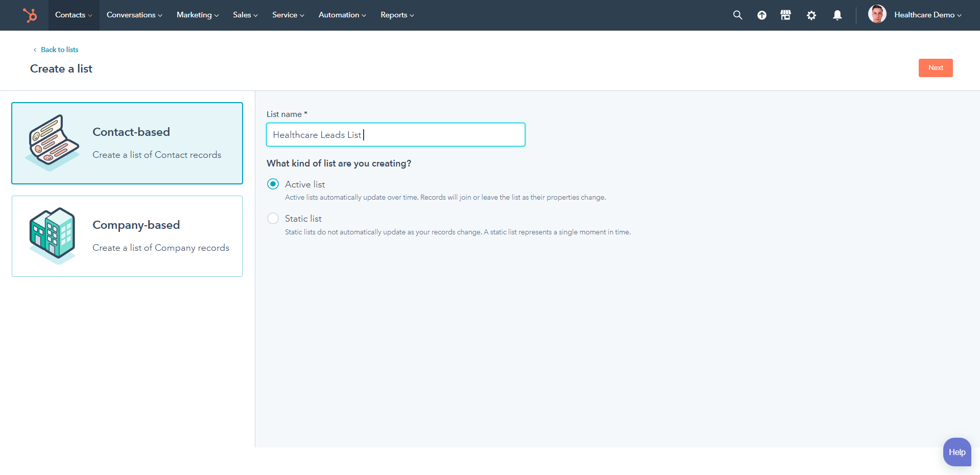Open the Marketplace icon

[x=785, y=15]
